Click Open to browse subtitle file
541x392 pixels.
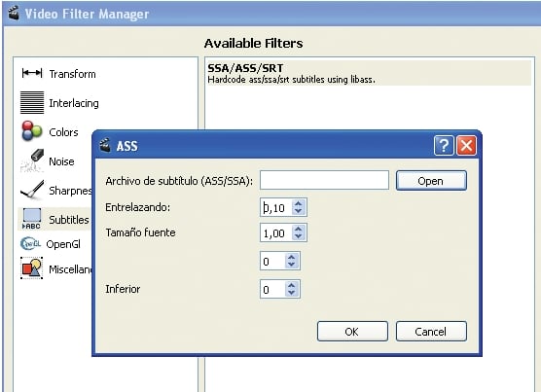(x=431, y=181)
